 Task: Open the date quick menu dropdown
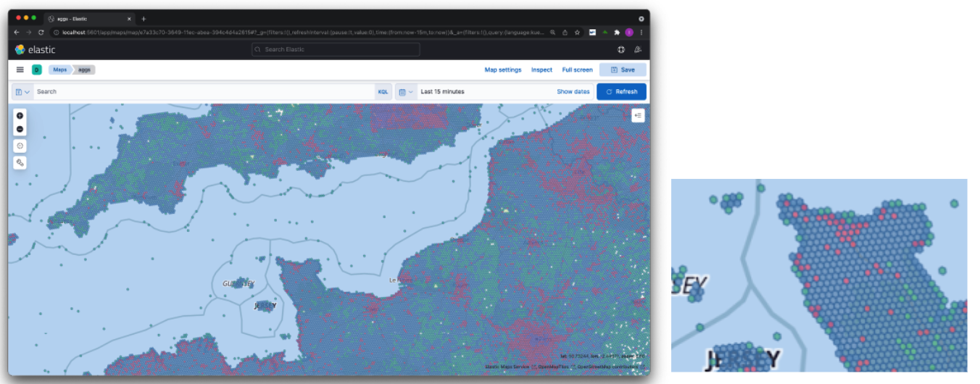click(x=405, y=92)
